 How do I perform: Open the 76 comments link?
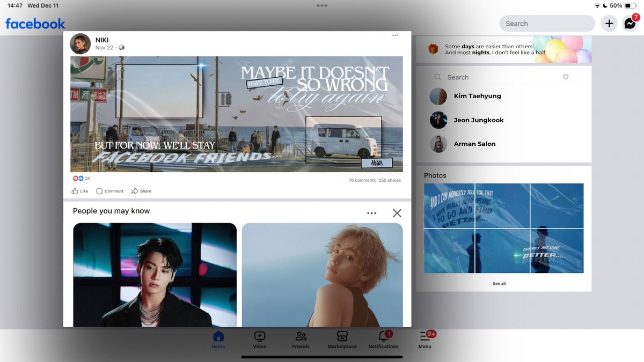click(362, 180)
